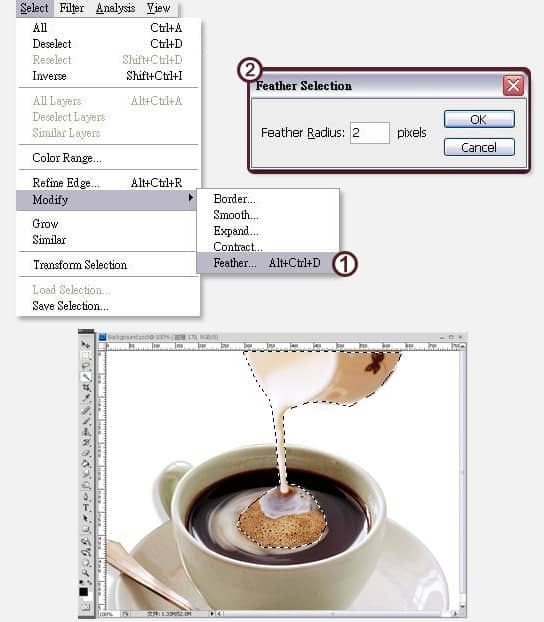Screen dimensions: 544x622
Task: Confirm Feather Selection with OK
Action: coord(479,119)
